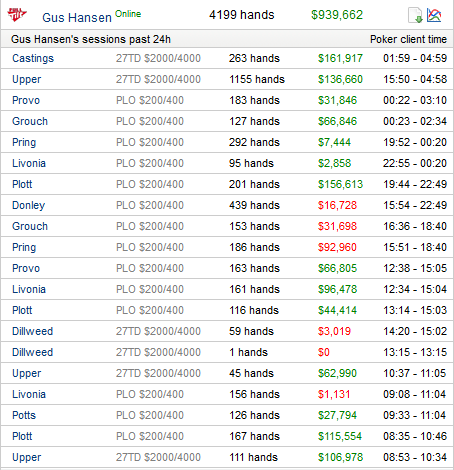
Task: Open Livonia table session with 95 hands
Action: point(29,163)
